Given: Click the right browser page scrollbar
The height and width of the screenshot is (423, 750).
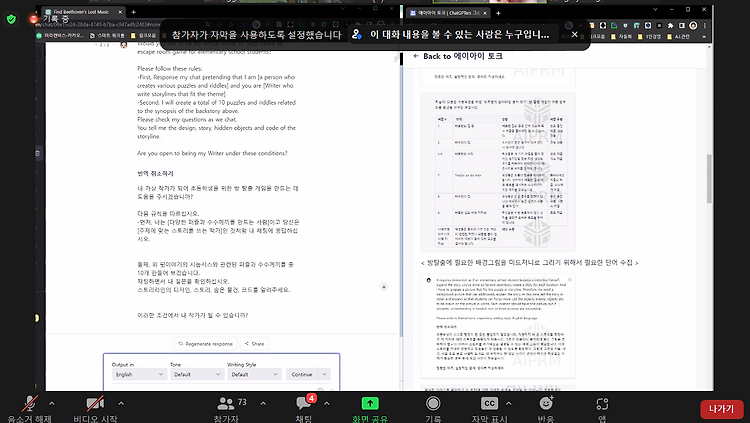Looking at the screenshot, I should click(709, 179).
